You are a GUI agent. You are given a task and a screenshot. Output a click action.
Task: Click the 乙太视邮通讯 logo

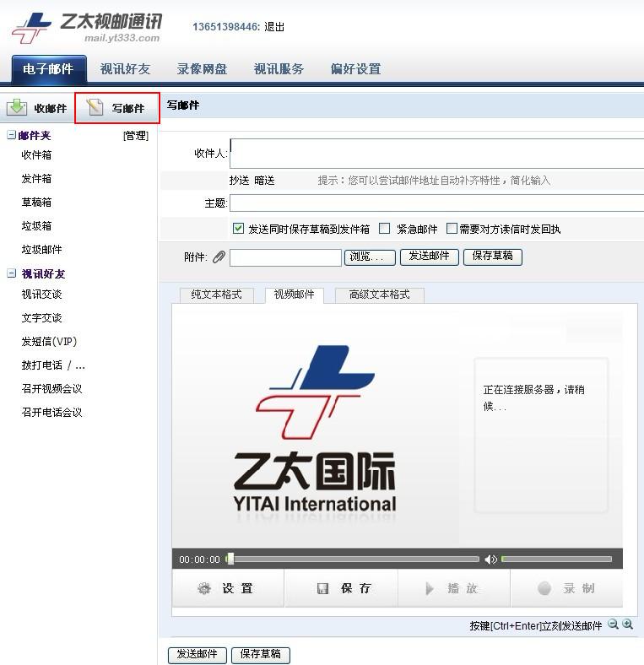[87, 28]
